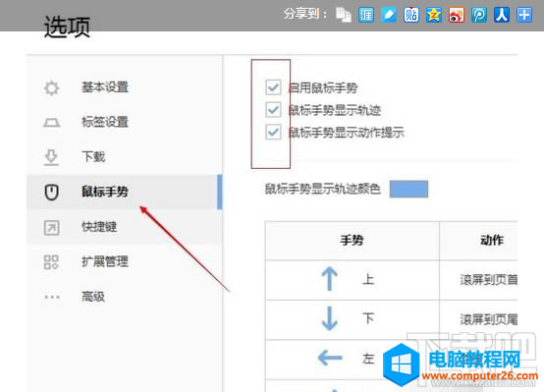The image size is (544, 392).
Task: Click the Renren share icon
Action: pyautogui.click(x=502, y=15)
